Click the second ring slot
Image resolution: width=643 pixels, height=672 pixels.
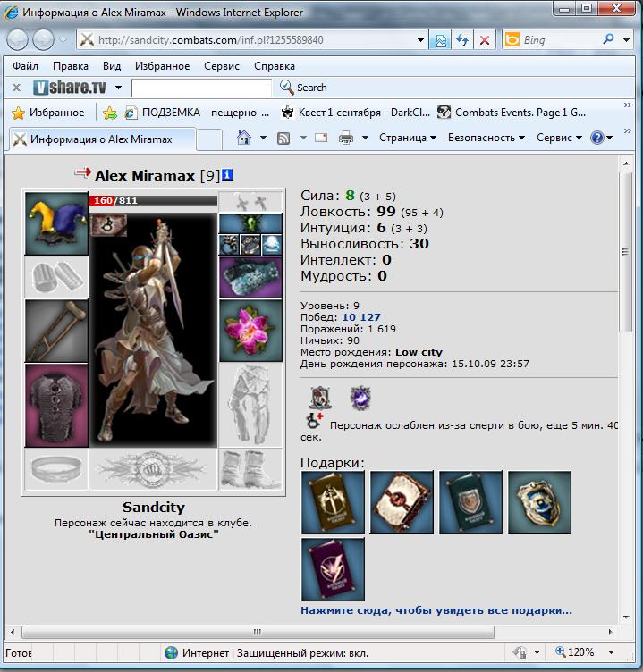pyautogui.click(x=250, y=245)
